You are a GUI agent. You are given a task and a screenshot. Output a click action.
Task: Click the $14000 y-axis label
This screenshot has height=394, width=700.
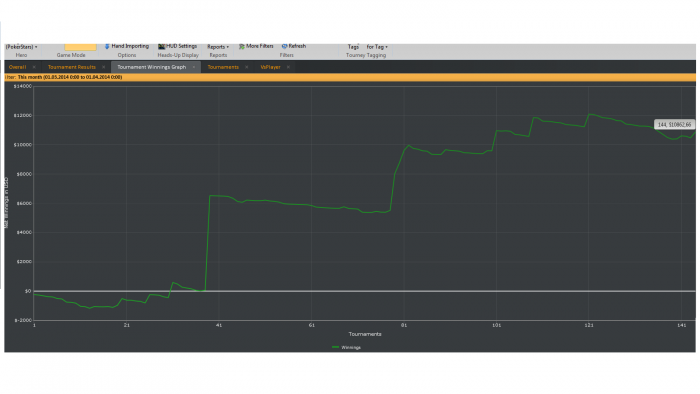[23, 86]
